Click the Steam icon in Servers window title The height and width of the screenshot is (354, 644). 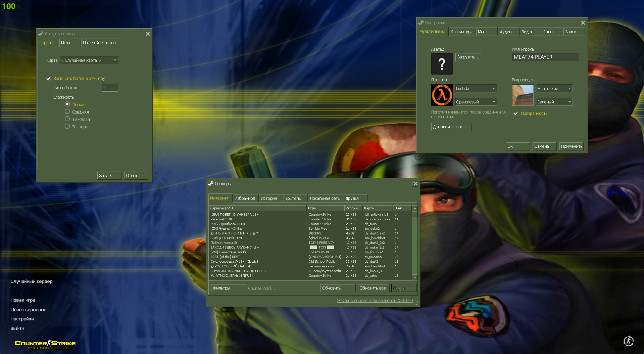[x=211, y=184]
